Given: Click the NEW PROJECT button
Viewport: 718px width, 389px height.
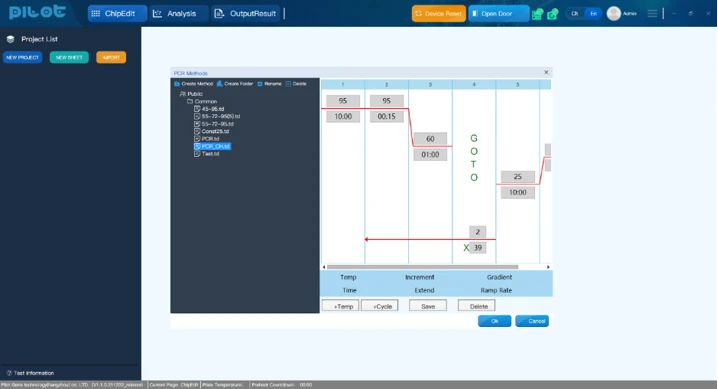Looking at the screenshot, I should pyautogui.click(x=22, y=57).
